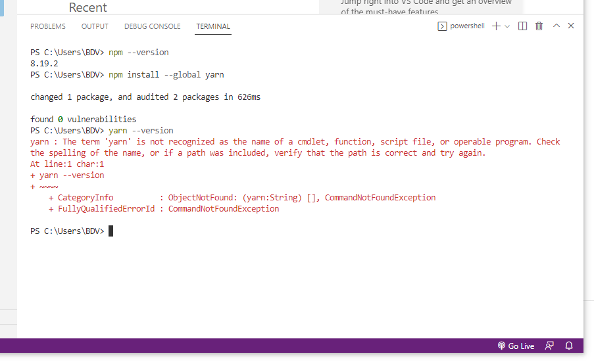Open the launch profile dropdown arrow
The height and width of the screenshot is (364, 594).
coord(507,26)
